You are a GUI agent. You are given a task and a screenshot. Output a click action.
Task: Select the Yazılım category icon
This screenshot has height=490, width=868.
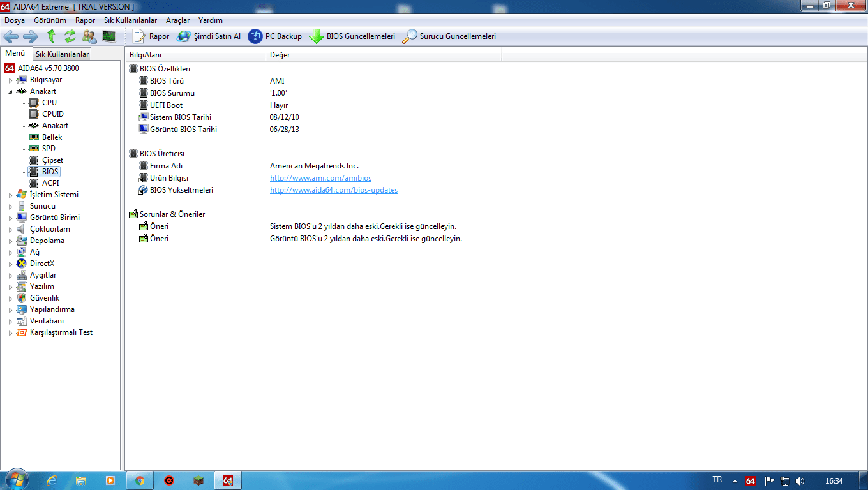(22, 286)
